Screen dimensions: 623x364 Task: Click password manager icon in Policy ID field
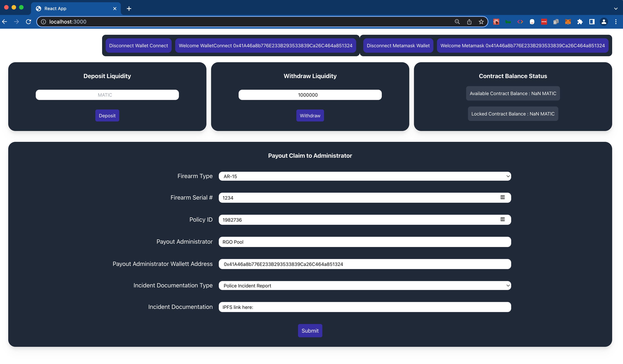pos(503,219)
